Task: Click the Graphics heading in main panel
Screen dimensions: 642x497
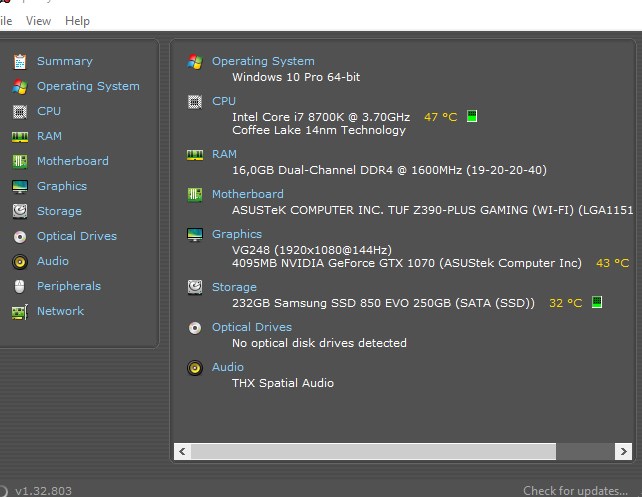Action: tap(237, 234)
